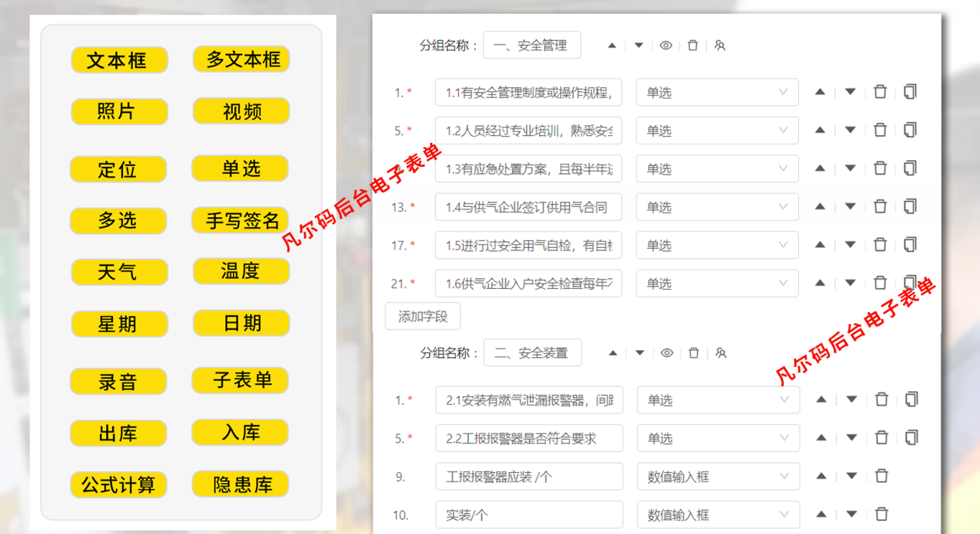Select the 手写签名 component

coord(241,219)
